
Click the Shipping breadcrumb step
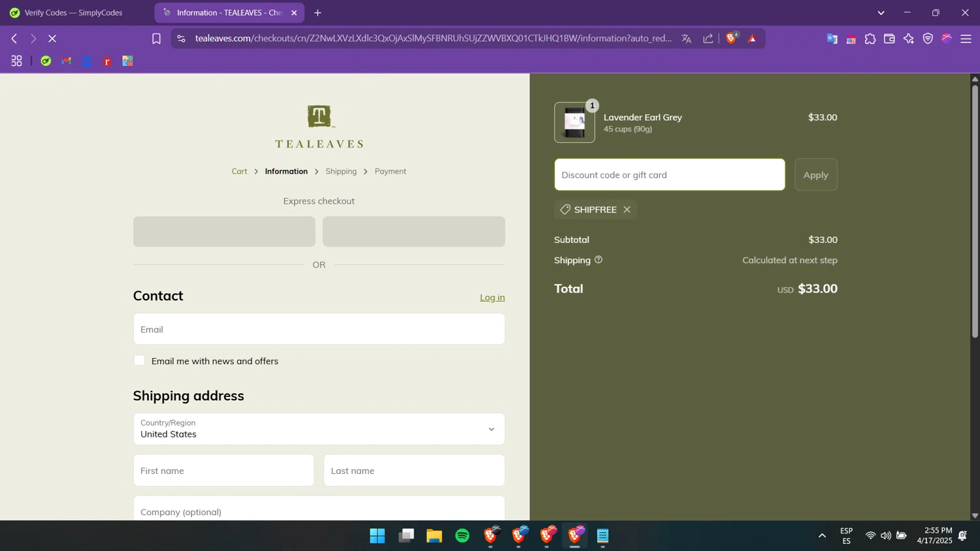coord(341,171)
